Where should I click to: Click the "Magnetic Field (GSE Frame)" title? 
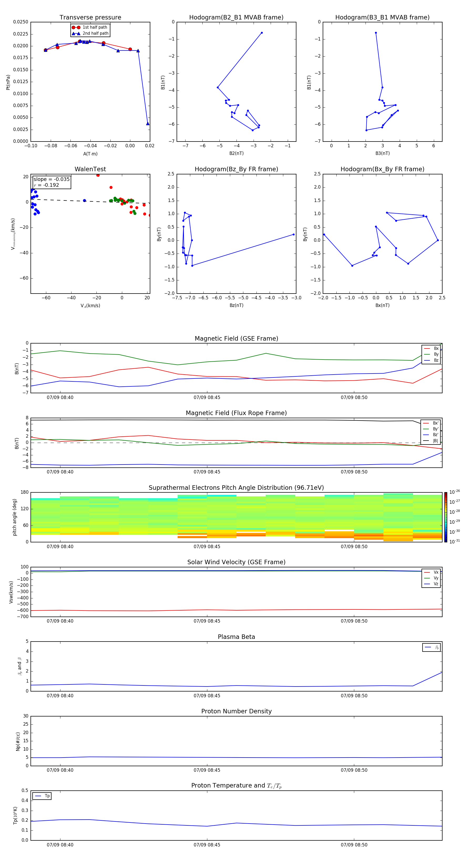[x=236, y=339]
